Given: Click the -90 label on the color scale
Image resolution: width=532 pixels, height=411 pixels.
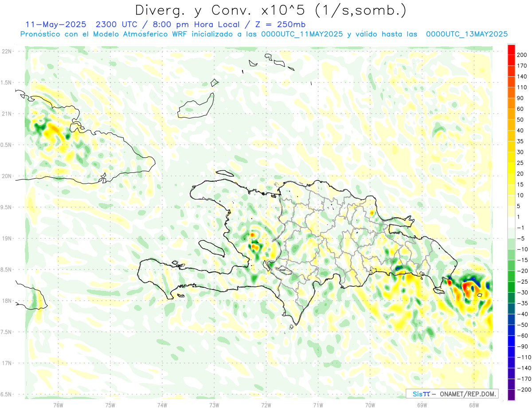Looking at the screenshot, I should pos(521,346).
